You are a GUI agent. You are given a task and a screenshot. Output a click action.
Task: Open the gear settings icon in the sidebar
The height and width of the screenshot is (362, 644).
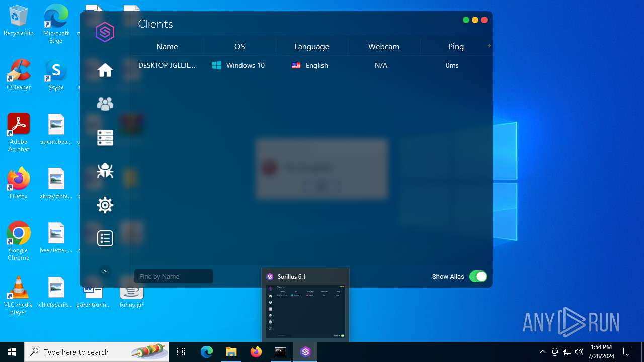point(105,205)
